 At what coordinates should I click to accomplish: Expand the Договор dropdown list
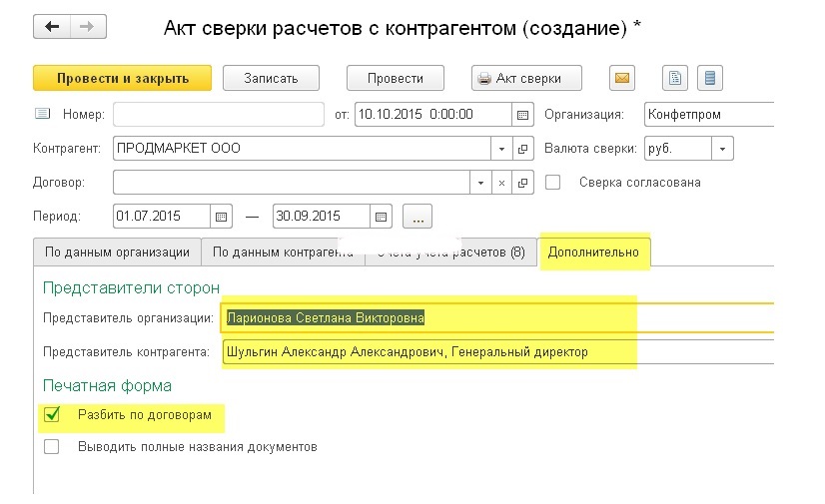coord(480,183)
